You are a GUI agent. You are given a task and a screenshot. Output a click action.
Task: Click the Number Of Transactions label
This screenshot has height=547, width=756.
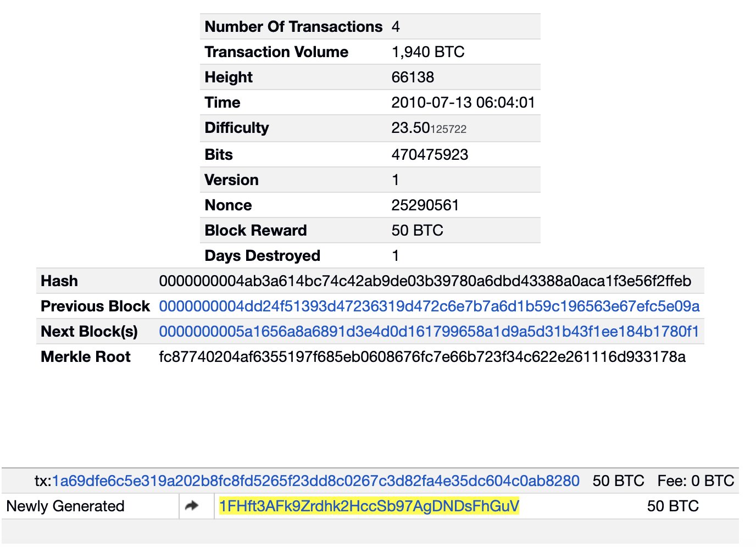click(293, 26)
